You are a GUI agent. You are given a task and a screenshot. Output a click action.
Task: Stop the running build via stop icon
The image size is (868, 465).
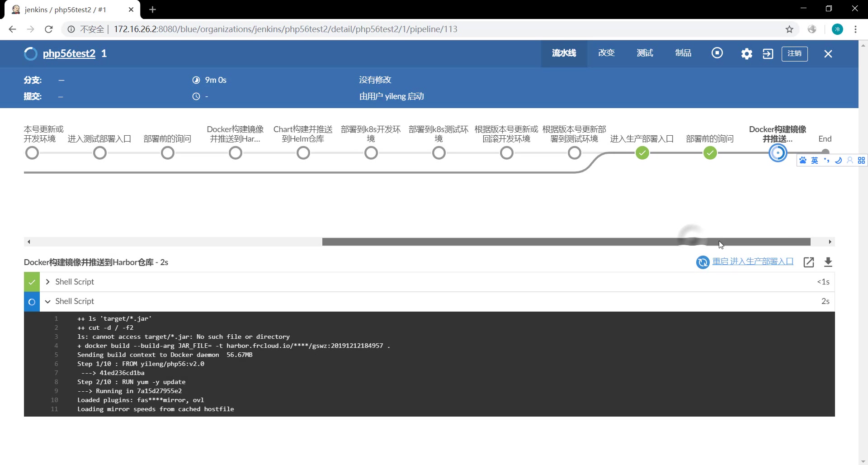coord(717,53)
